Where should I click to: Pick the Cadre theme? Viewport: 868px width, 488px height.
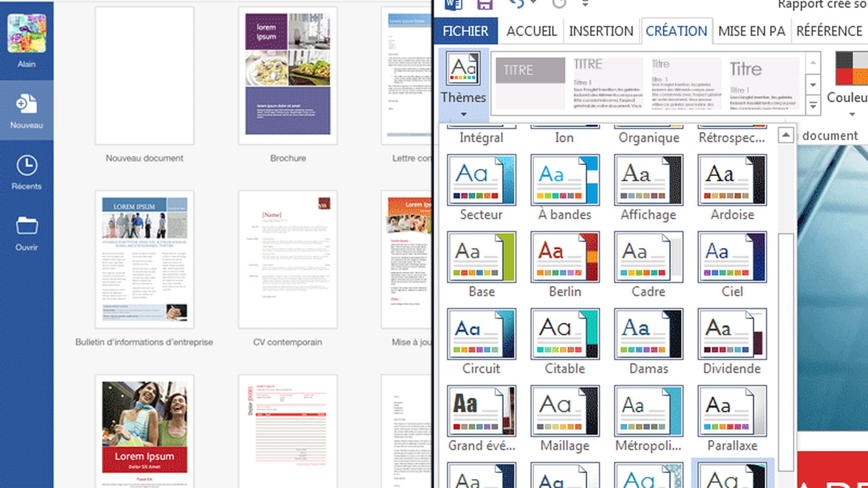(648, 265)
